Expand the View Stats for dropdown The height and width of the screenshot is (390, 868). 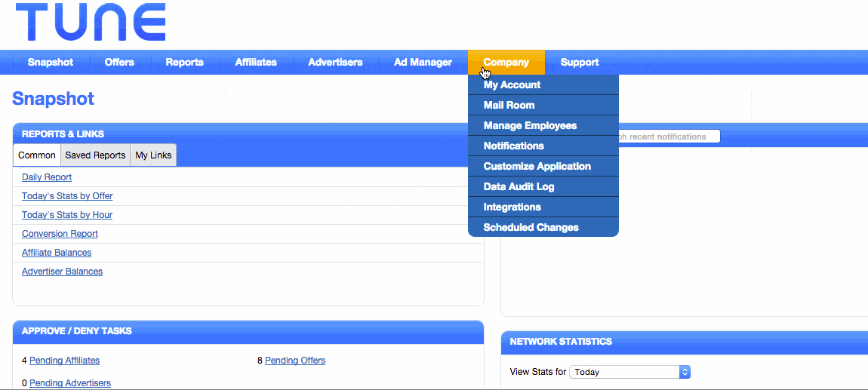pyautogui.click(x=631, y=372)
